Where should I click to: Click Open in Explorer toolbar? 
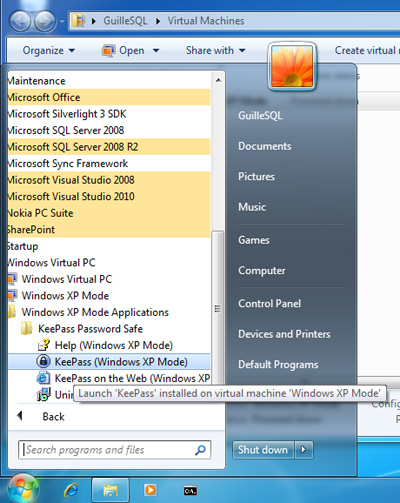point(123,50)
